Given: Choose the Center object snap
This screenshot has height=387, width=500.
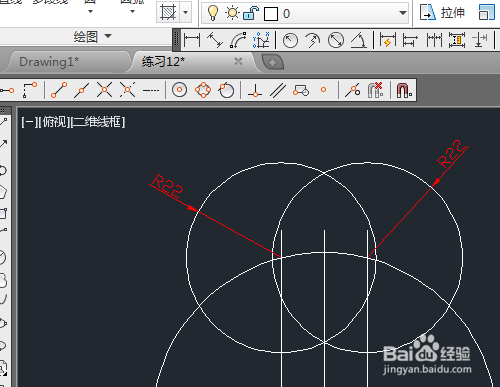Looking at the screenshot, I should click(x=179, y=90).
